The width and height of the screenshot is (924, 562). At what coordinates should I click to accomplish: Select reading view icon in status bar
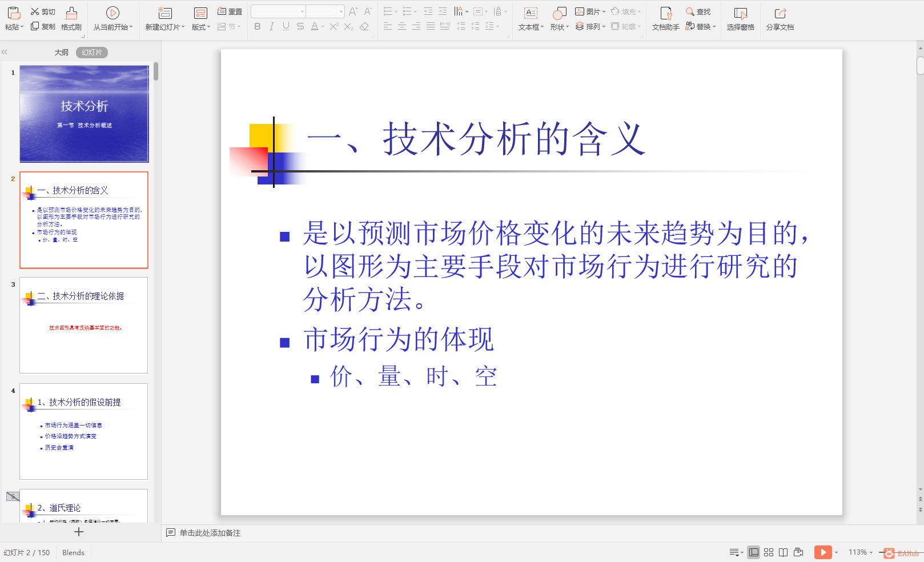pos(783,552)
